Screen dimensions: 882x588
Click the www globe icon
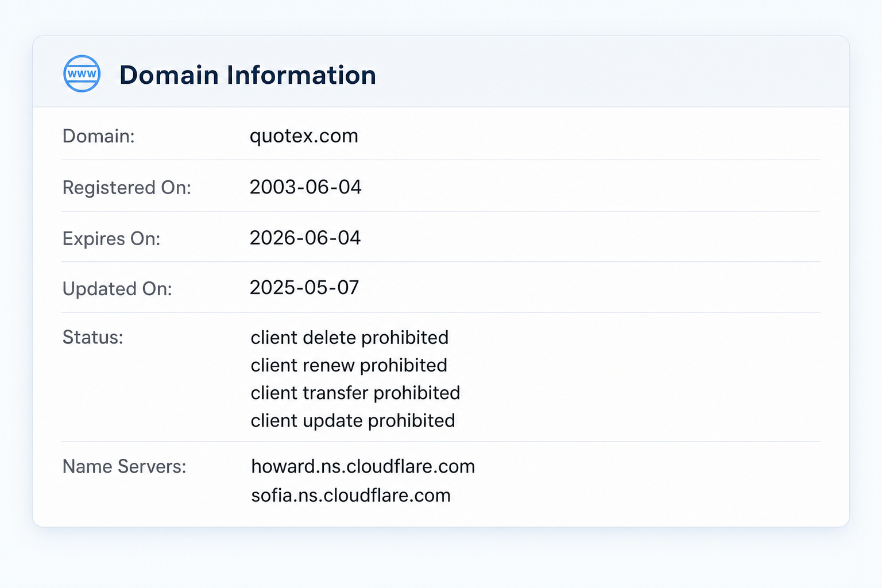pos(82,74)
